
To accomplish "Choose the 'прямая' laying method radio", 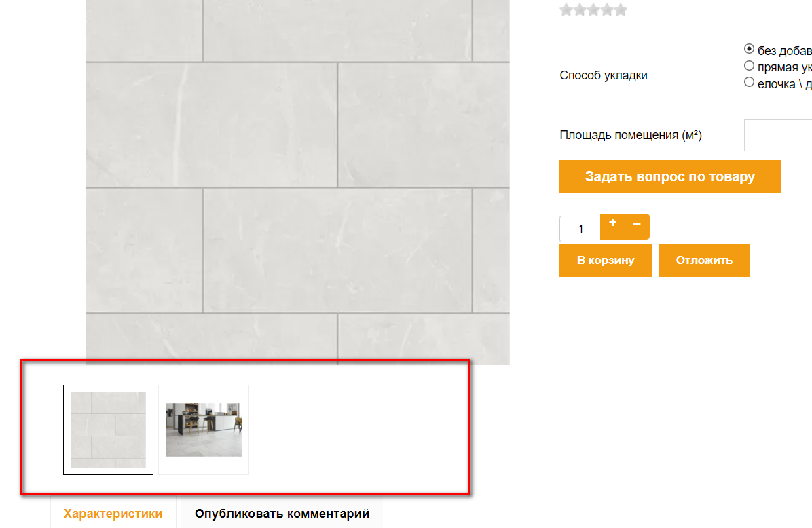I will click(x=749, y=66).
